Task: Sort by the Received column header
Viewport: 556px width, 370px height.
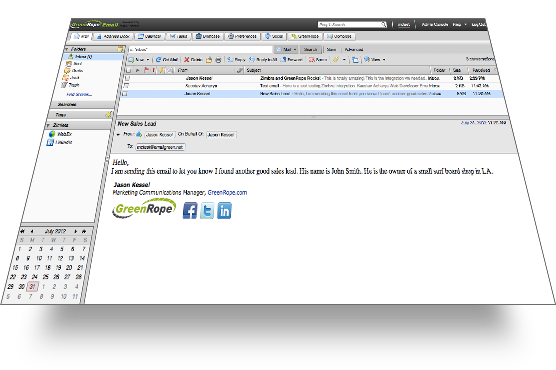Action: point(481,70)
